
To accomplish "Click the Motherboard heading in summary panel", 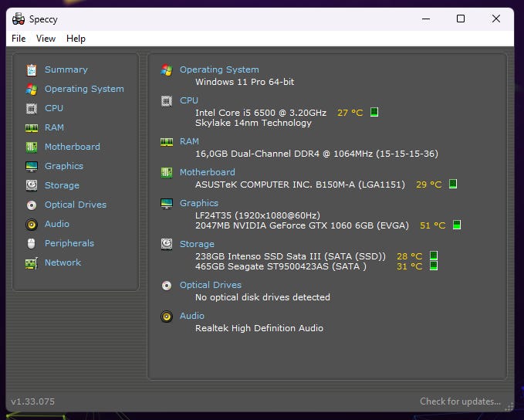I will [x=207, y=172].
